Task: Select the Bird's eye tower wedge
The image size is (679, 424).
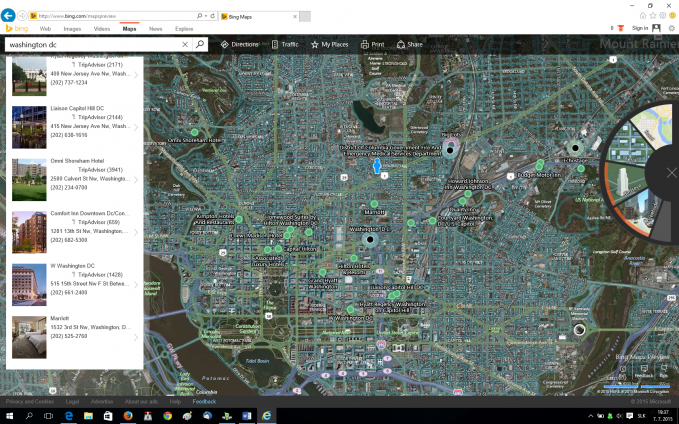Action: coord(624,184)
